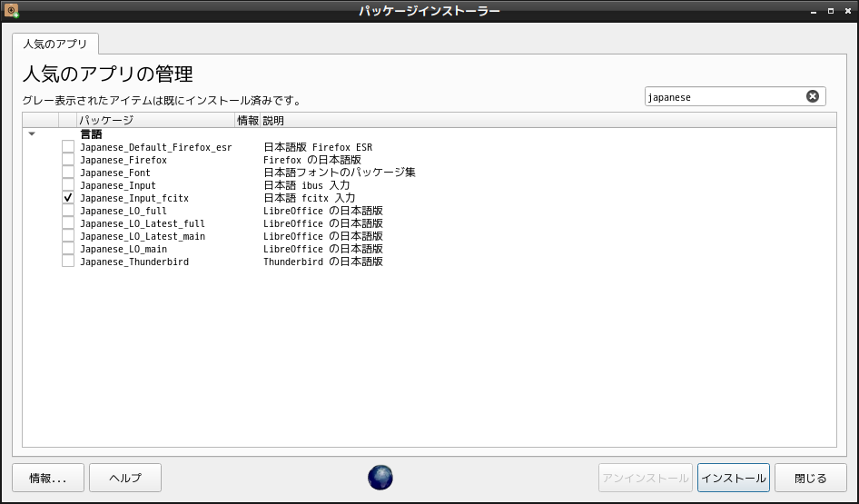Image resolution: width=859 pixels, height=504 pixels.
Task: Check the Japanese_Firefox checkbox
Action: 68,160
